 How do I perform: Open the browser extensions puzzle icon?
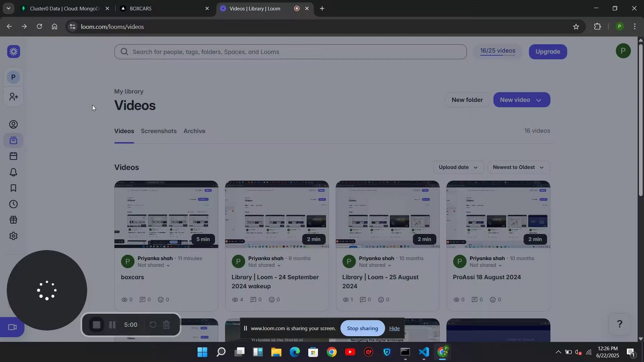(598, 27)
